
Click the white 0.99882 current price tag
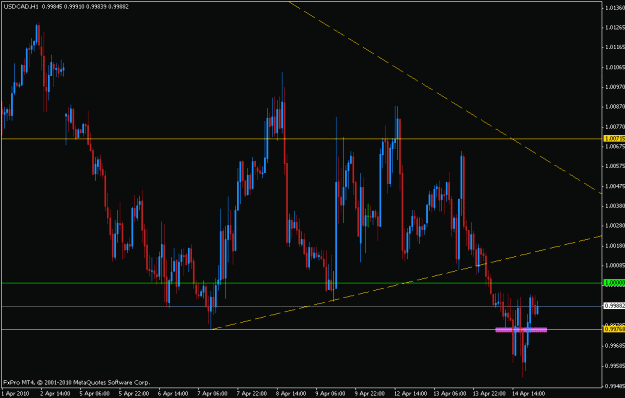615,306
